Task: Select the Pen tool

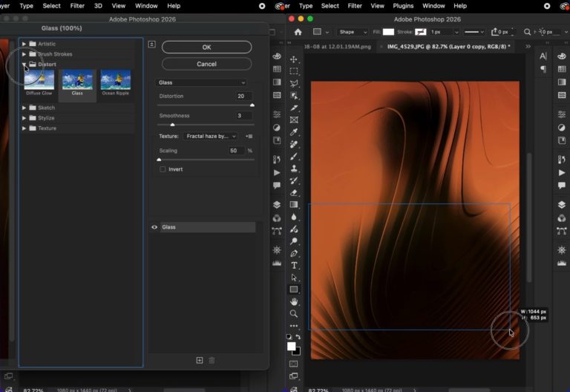Action: click(294, 253)
